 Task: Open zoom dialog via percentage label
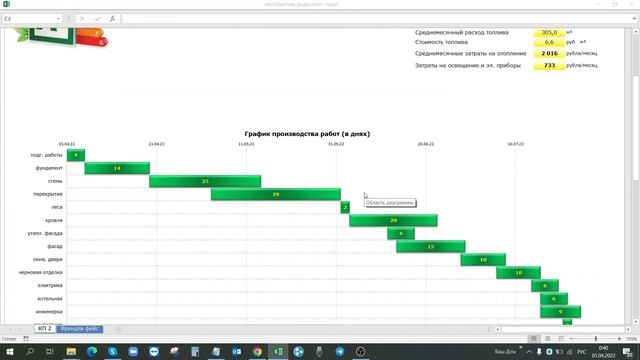pyautogui.click(x=631, y=339)
